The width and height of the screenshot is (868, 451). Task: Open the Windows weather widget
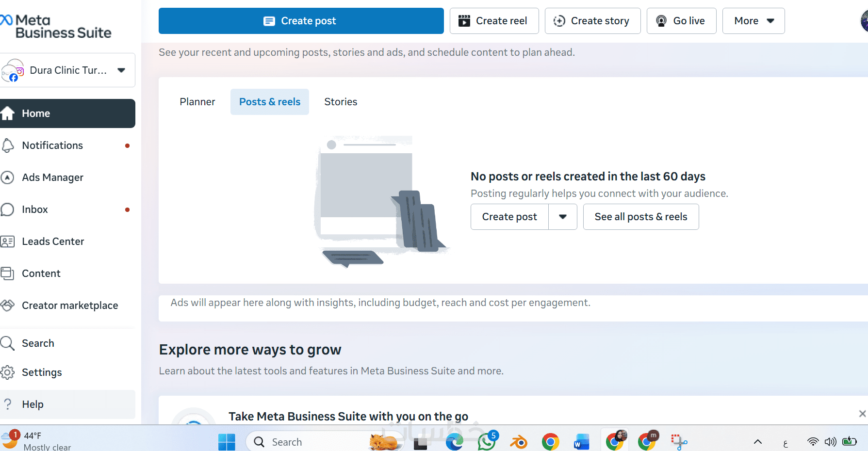(x=36, y=440)
